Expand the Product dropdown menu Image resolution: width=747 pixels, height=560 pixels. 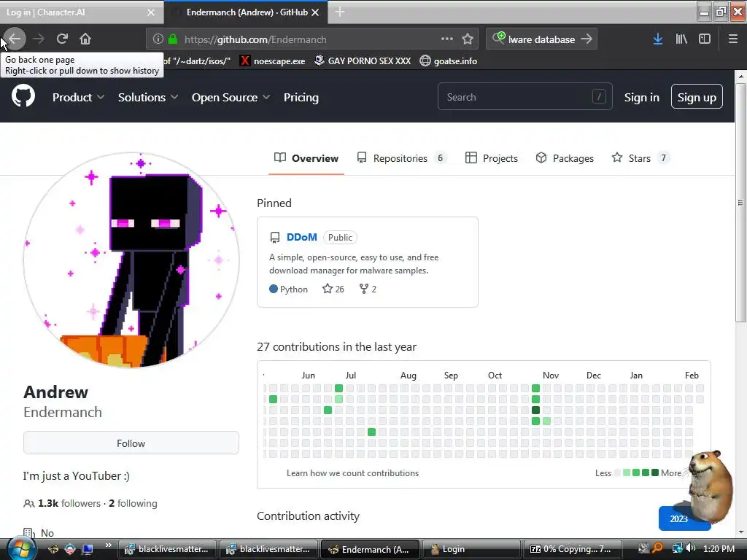[x=78, y=97]
